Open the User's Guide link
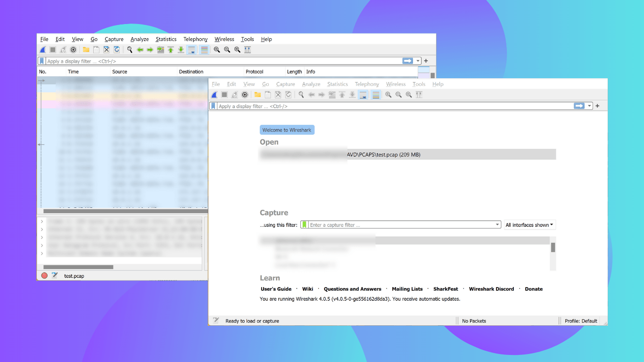The height and width of the screenshot is (362, 644). tap(276, 289)
